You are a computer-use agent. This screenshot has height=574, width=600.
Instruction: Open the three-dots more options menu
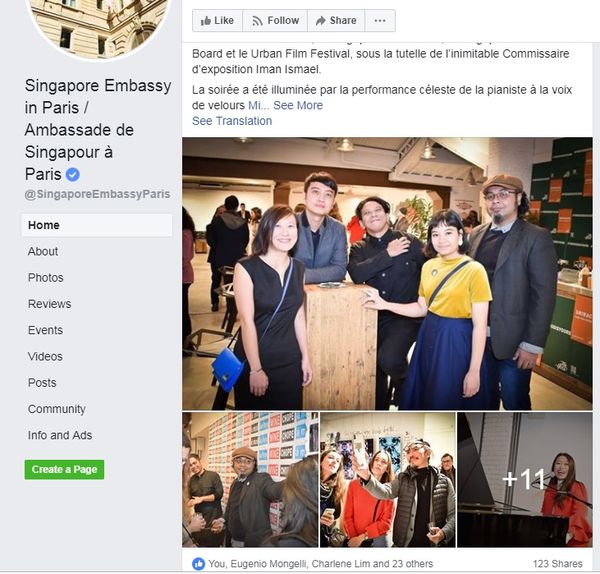[380, 21]
